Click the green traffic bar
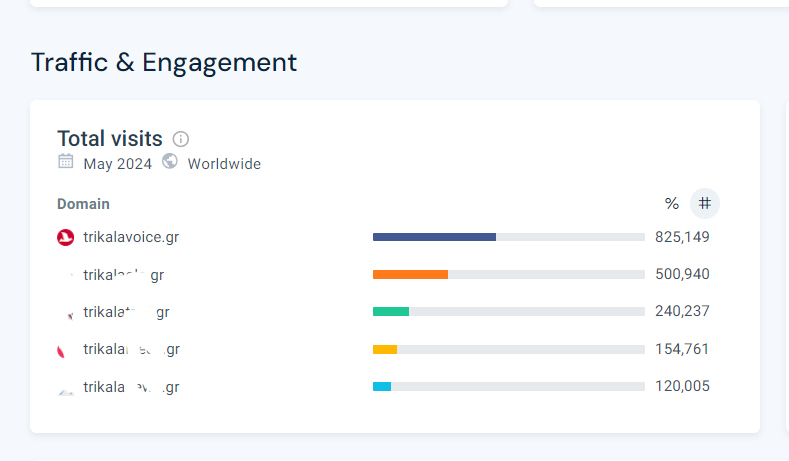The image size is (789, 461). point(391,312)
